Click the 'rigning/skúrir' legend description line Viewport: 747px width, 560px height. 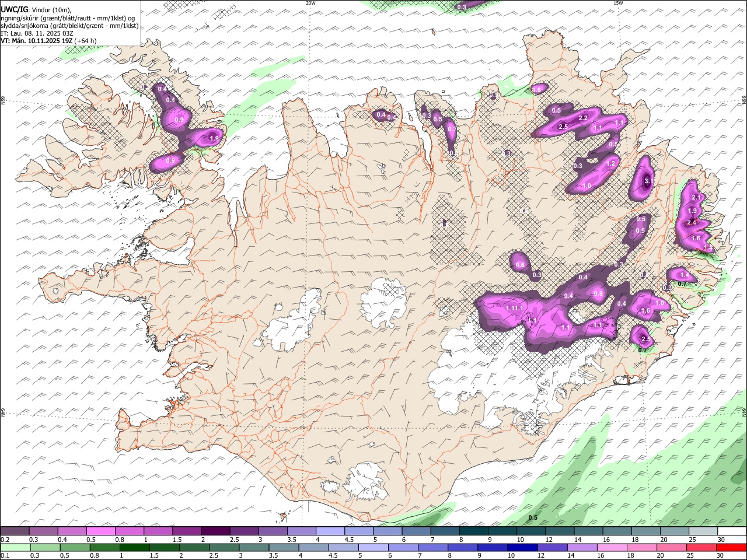tap(68, 18)
